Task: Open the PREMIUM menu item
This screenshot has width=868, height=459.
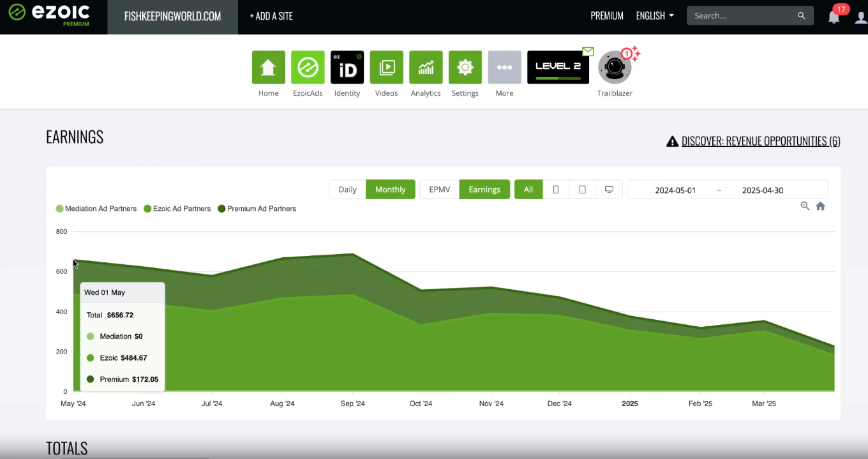Action: [607, 16]
